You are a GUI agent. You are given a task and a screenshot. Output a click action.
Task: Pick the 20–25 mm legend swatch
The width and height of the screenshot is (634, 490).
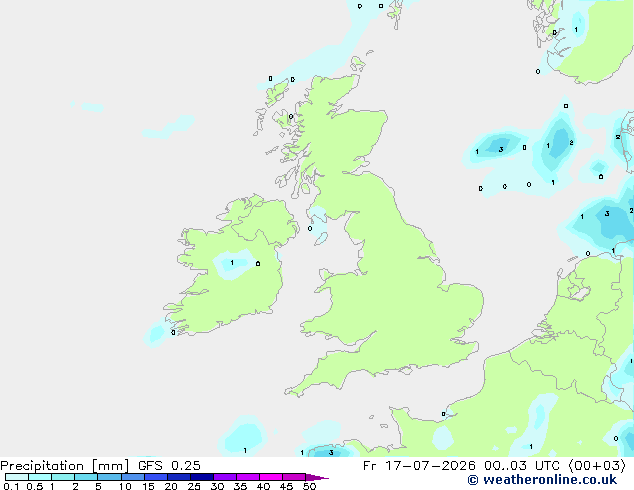click(x=179, y=477)
